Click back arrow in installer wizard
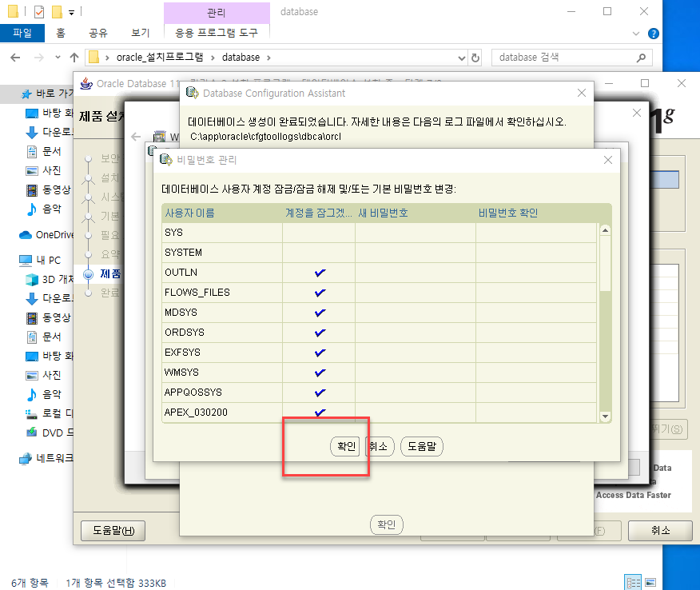700x590 pixels. click(x=136, y=137)
